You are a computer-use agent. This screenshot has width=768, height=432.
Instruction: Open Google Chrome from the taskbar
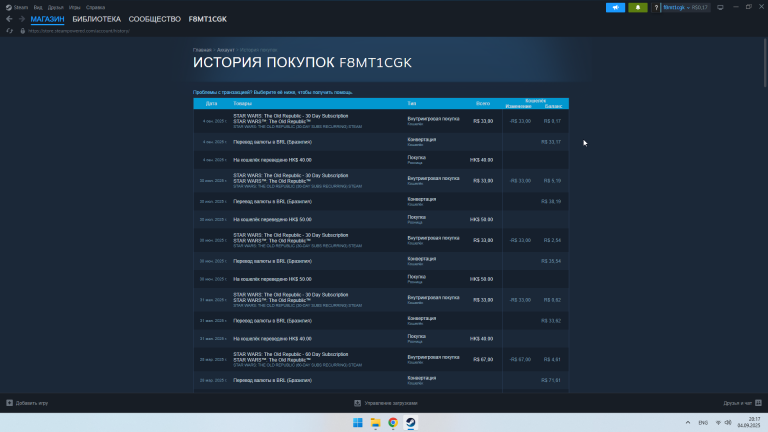[x=393, y=423]
